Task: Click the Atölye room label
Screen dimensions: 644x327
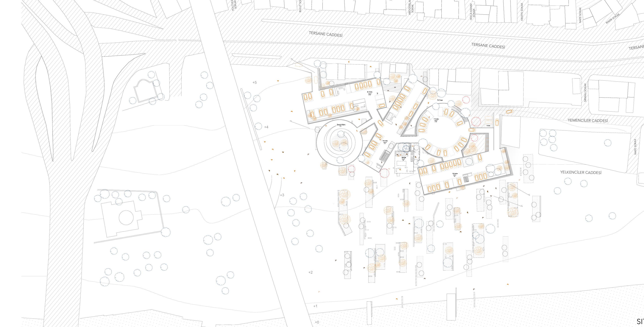Action: (x=404, y=158)
